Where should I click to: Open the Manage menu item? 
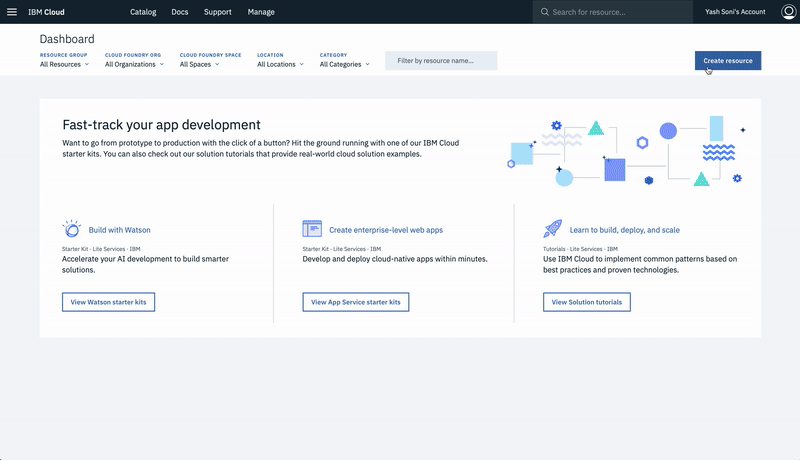[x=261, y=12]
